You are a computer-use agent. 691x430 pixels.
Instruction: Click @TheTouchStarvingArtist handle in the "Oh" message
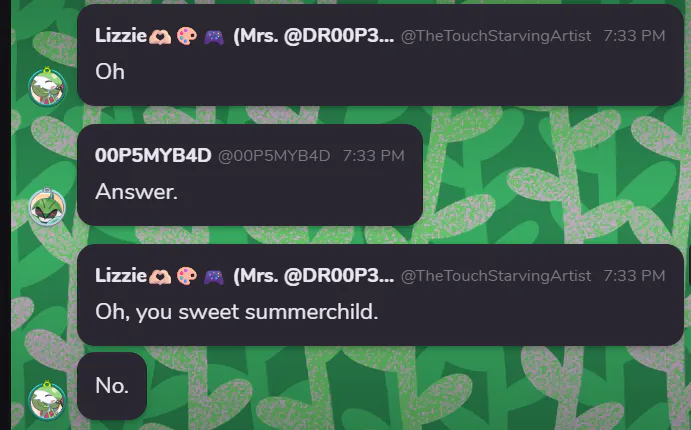tap(496, 36)
